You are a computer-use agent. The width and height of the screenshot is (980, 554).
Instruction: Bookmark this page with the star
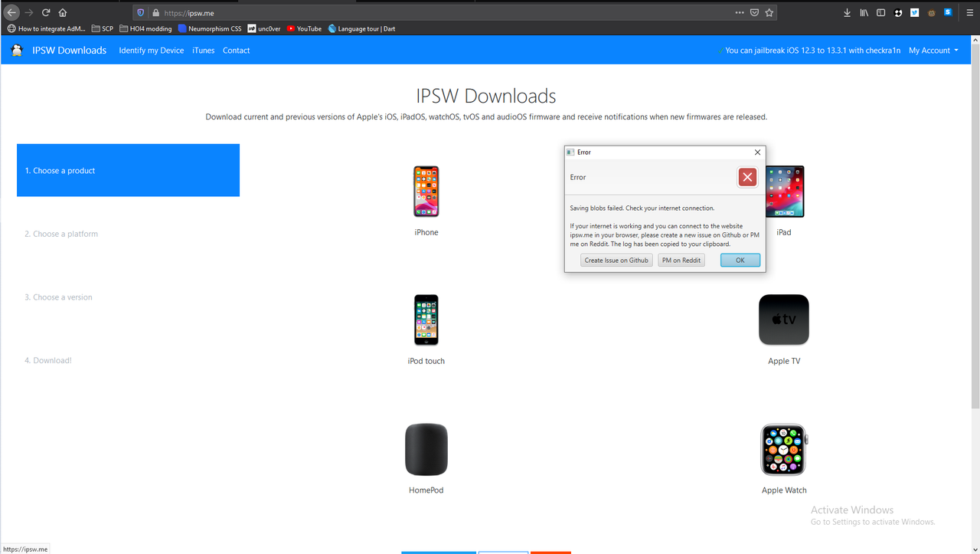pos(769,12)
